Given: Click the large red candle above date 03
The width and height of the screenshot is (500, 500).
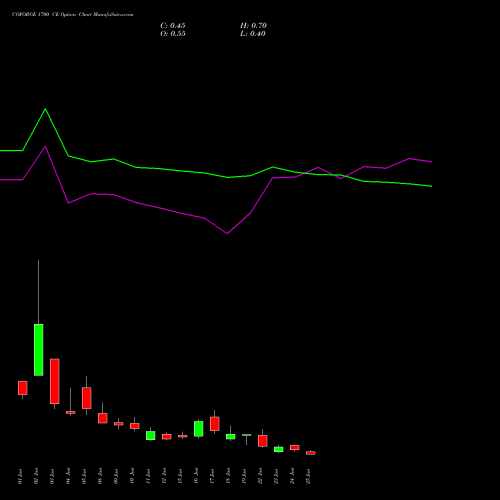Looking at the screenshot, I should 55,381.
